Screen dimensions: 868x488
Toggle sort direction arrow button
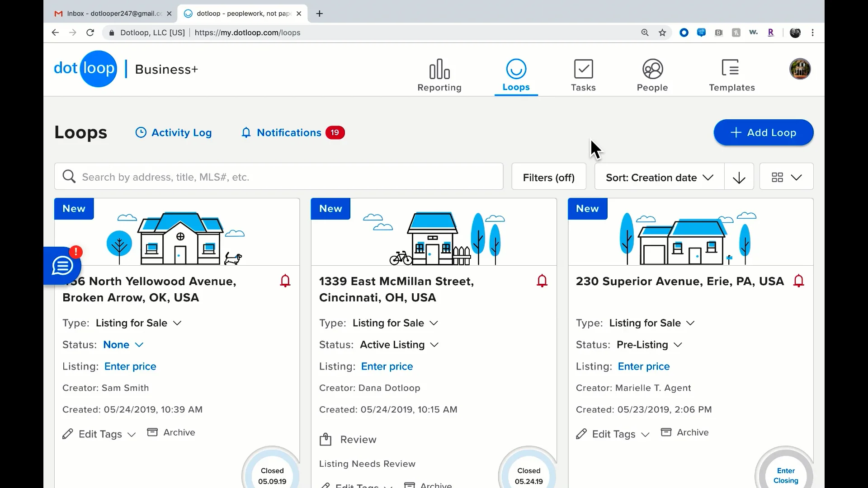739,178
